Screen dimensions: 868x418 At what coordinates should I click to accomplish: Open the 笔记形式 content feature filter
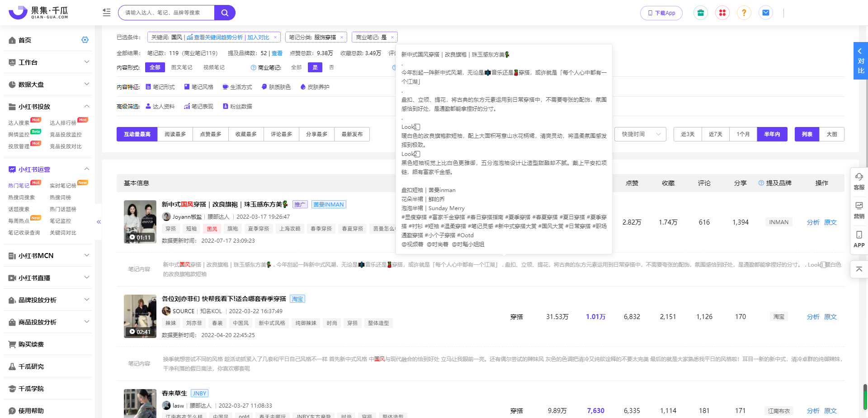point(160,87)
